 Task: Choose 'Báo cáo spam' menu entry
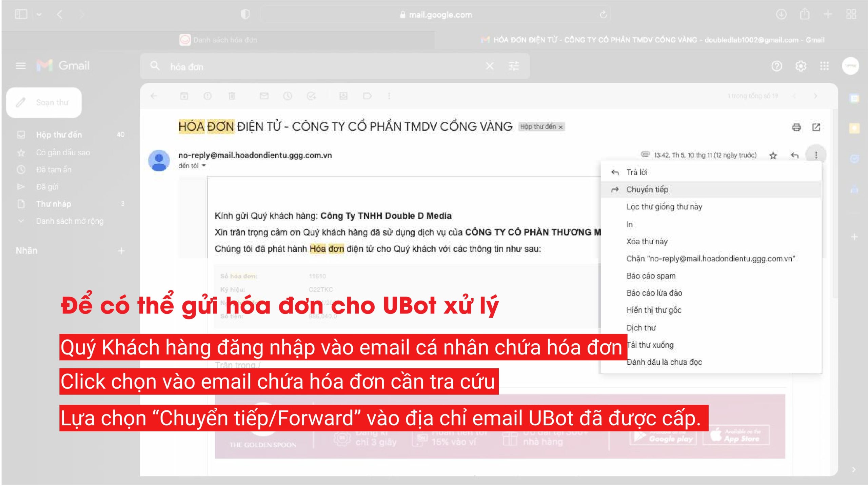click(x=651, y=276)
